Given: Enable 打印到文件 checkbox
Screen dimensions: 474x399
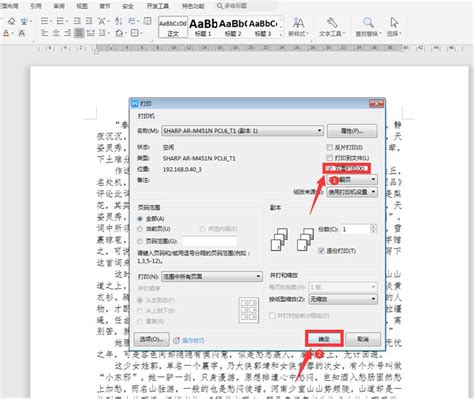Looking at the screenshot, I should pyautogui.click(x=329, y=157).
